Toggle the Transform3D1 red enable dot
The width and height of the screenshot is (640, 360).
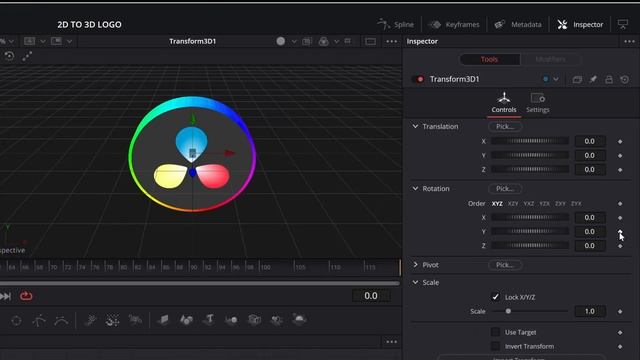click(420, 79)
